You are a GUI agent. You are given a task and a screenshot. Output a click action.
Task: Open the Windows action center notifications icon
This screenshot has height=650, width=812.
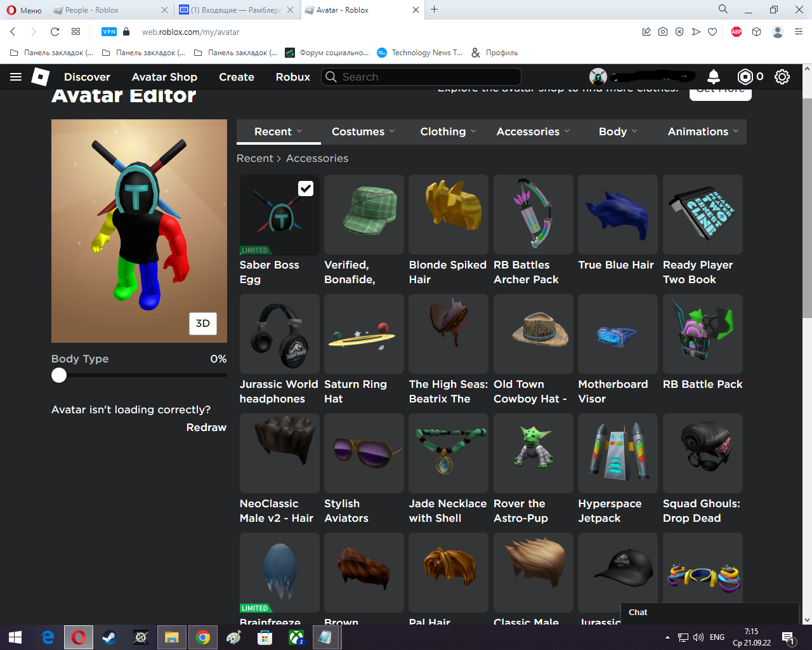coord(788,637)
